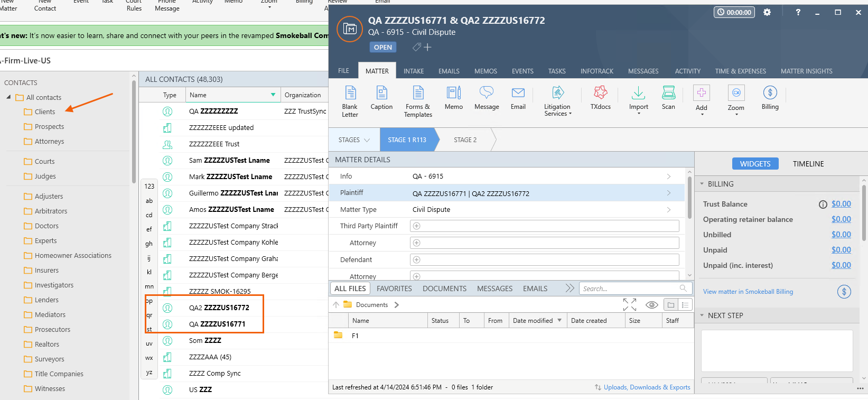Open the INTAKE tab
The height and width of the screenshot is (400, 868).
coord(414,71)
